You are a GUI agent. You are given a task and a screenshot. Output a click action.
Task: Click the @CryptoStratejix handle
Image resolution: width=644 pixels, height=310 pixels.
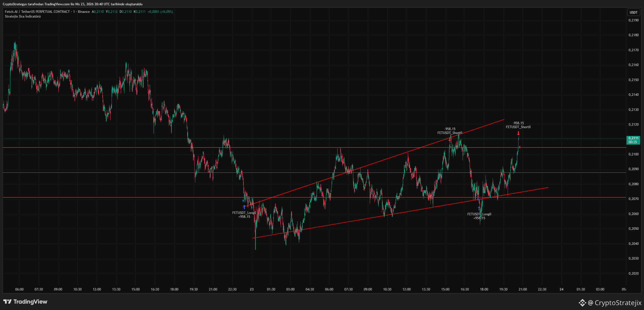click(615, 303)
